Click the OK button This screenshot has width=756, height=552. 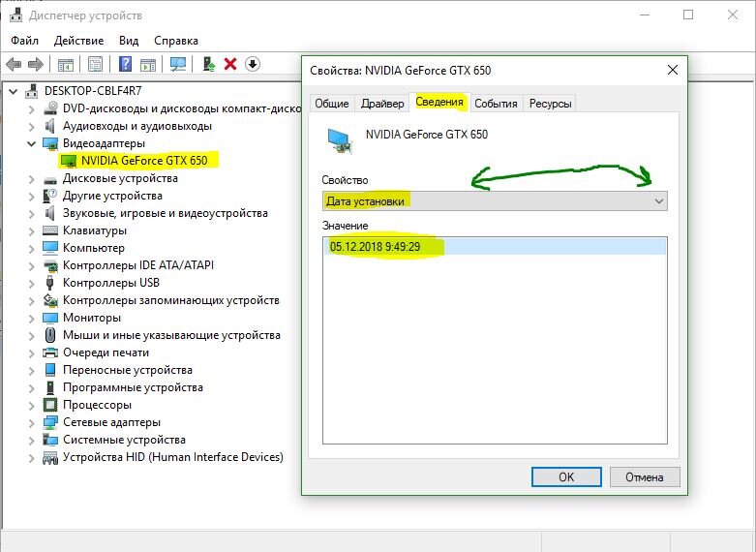pyautogui.click(x=566, y=477)
